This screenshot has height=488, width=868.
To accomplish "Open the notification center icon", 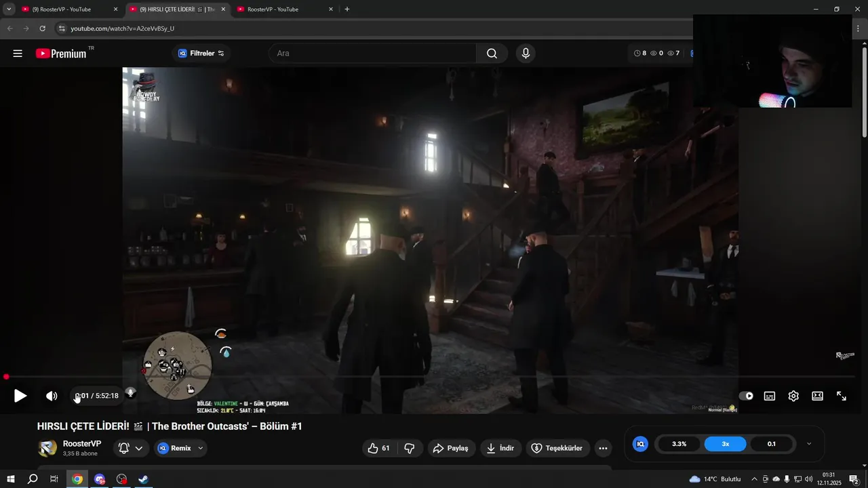I will [x=854, y=479].
